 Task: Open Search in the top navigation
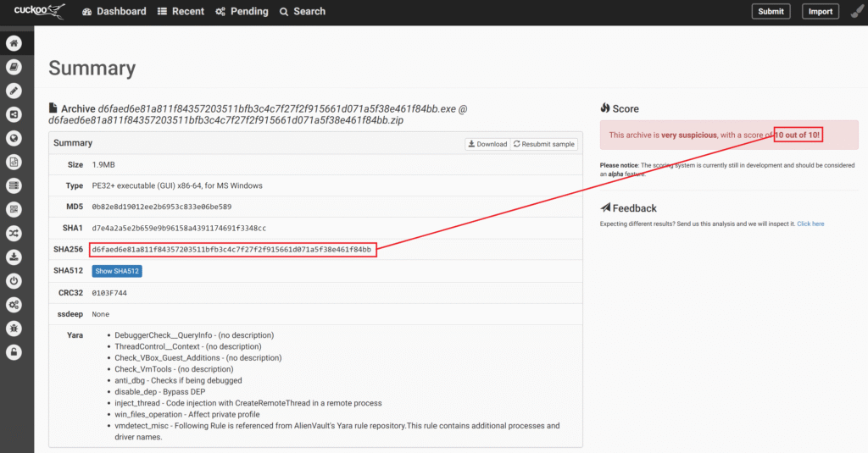[303, 12]
